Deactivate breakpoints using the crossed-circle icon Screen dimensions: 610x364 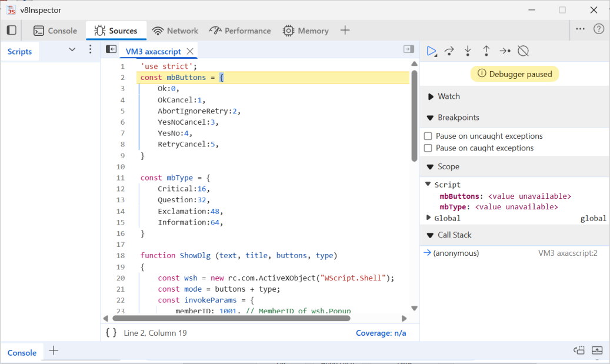pyautogui.click(x=523, y=51)
